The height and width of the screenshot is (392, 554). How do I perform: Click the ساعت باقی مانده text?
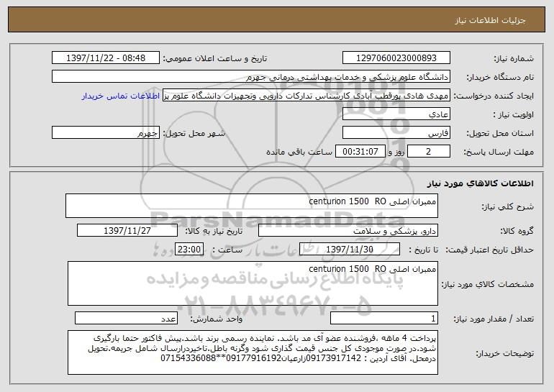pyautogui.click(x=299, y=152)
